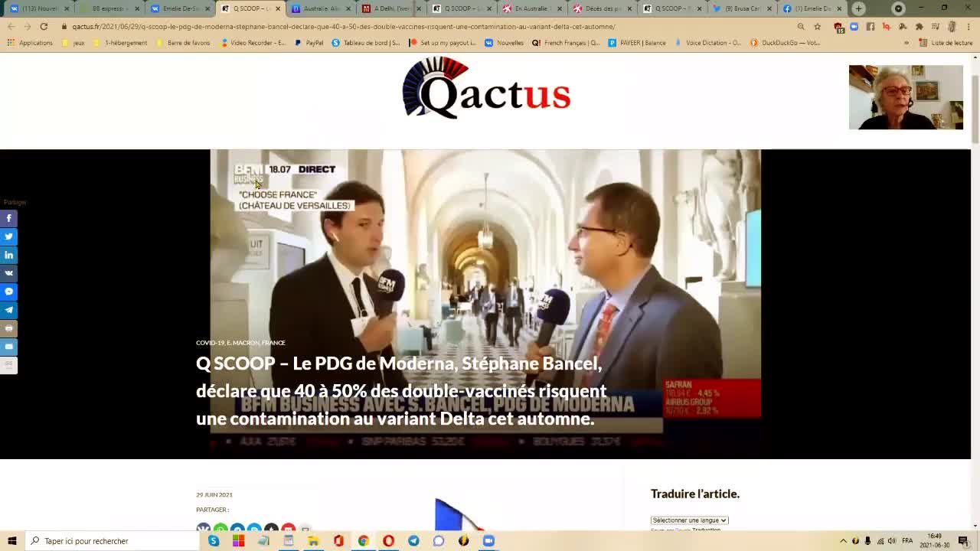Open Windows notification center icon
Image resolution: width=980 pixels, height=551 pixels.
point(963,541)
